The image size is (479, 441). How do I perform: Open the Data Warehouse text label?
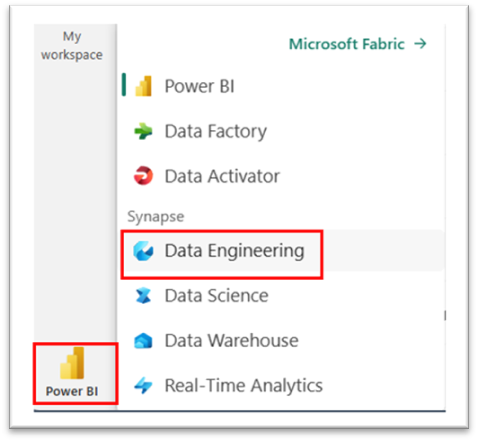(x=232, y=341)
